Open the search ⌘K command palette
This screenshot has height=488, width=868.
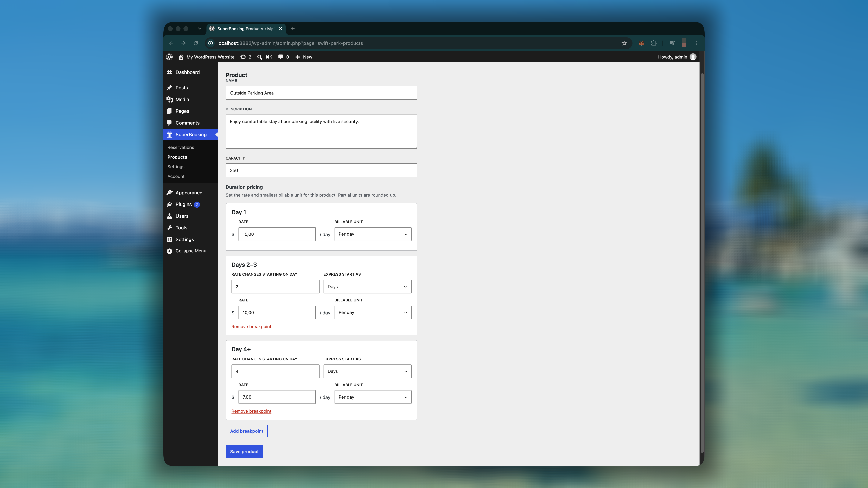265,57
